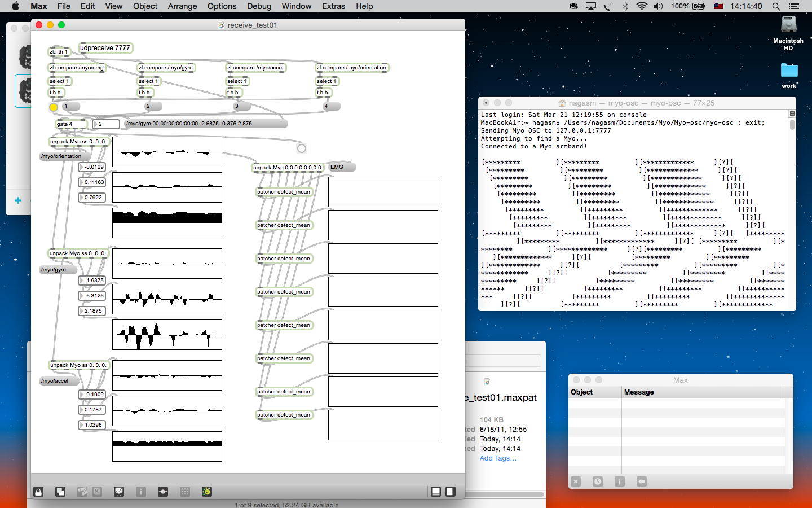Screen dimensions: 812x508
Task: Click the clock icon in Max window
Action: point(598,481)
